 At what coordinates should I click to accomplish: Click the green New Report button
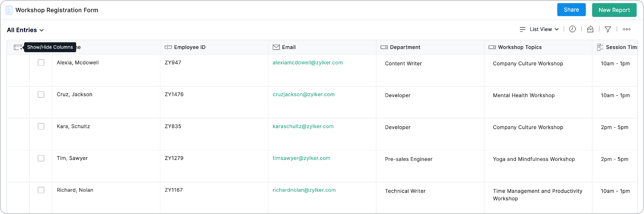click(614, 10)
